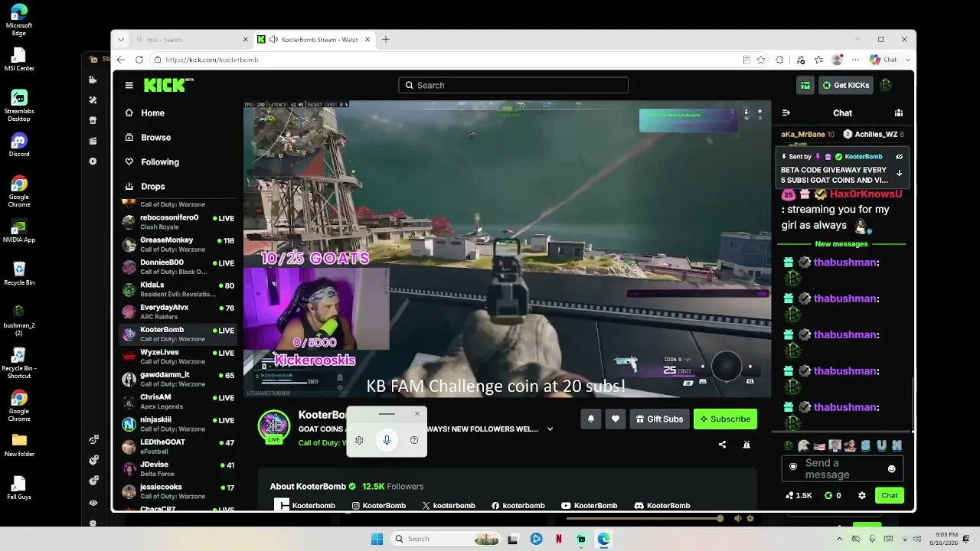
Task: Open Browse in Kick sidebar
Action: (x=155, y=137)
